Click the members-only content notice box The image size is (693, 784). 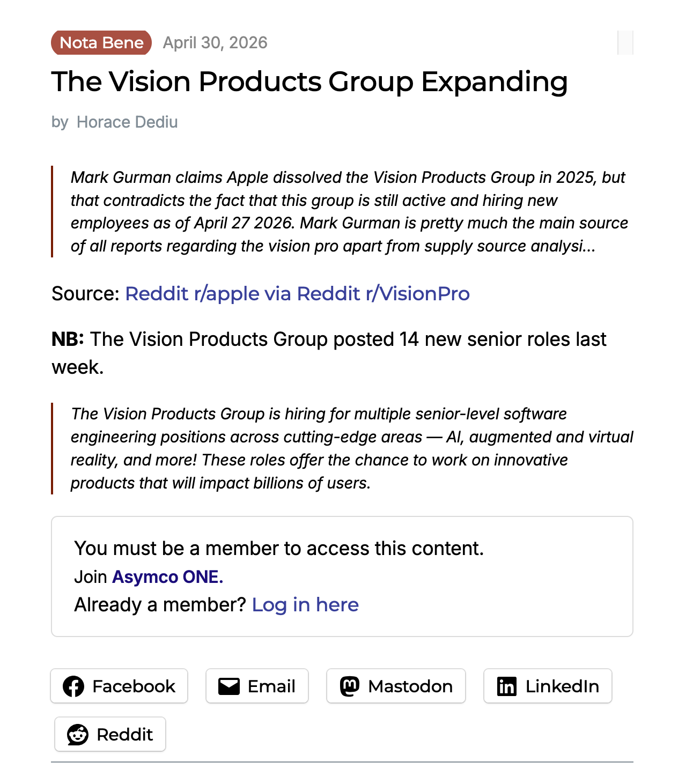click(342, 576)
